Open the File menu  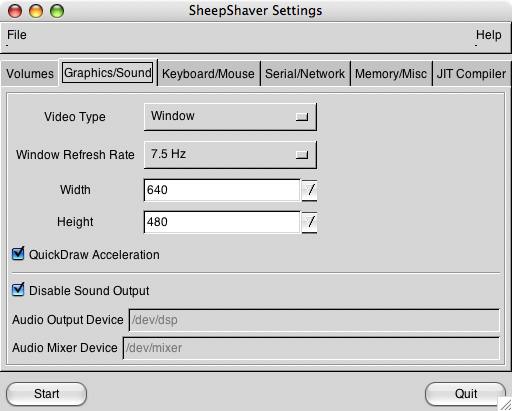click(17, 35)
